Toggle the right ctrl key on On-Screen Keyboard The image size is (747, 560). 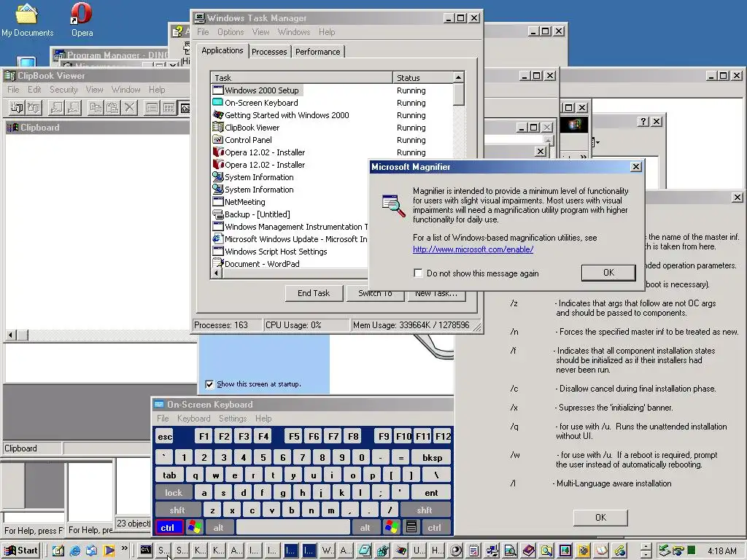tap(434, 527)
